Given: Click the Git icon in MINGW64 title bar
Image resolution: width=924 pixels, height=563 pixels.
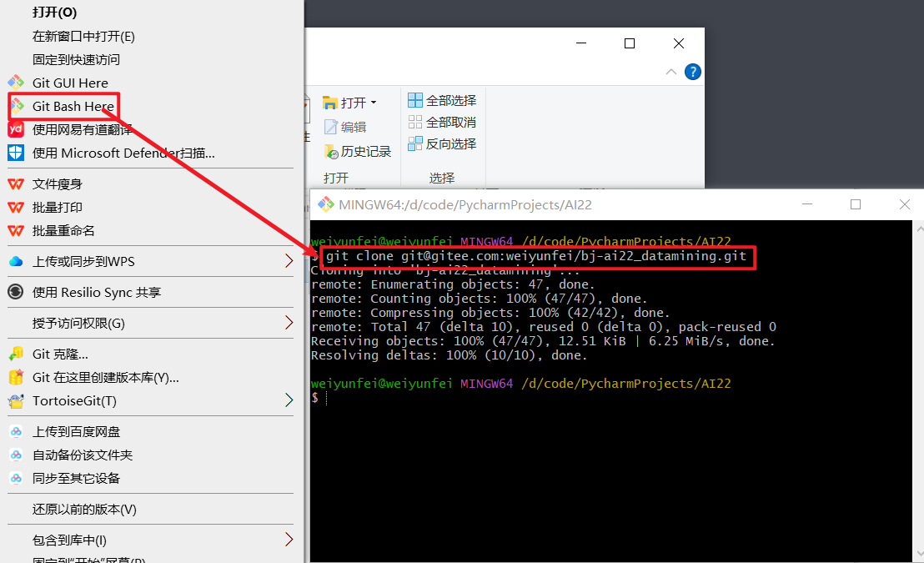Looking at the screenshot, I should 326,204.
